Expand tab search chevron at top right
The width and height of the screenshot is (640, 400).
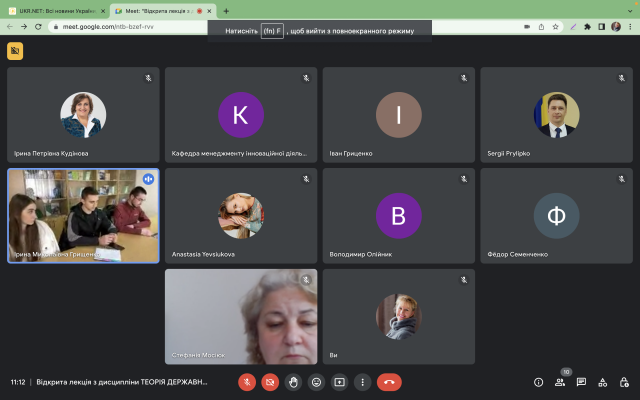(630, 11)
